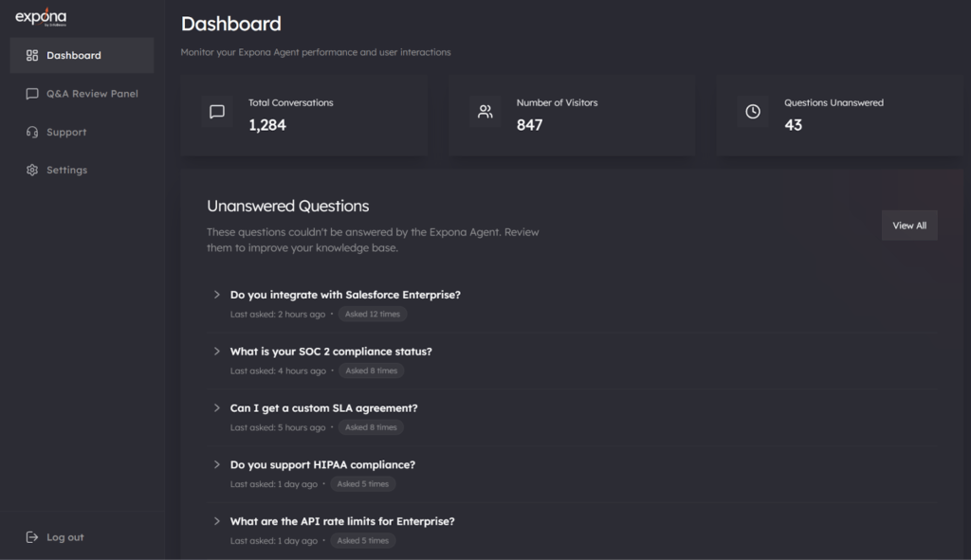Click the Number of Visitors people icon
This screenshot has height=560, width=971.
pyautogui.click(x=485, y=112)
